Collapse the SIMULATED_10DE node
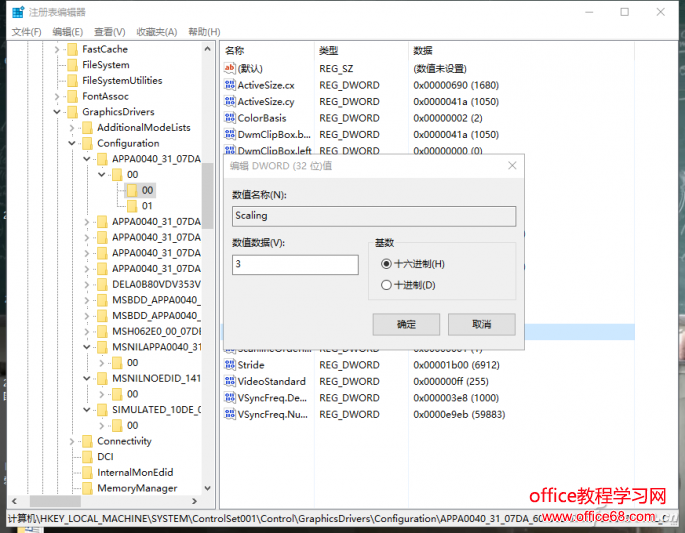This screenshot has width=685, height=533. [87, 410]
